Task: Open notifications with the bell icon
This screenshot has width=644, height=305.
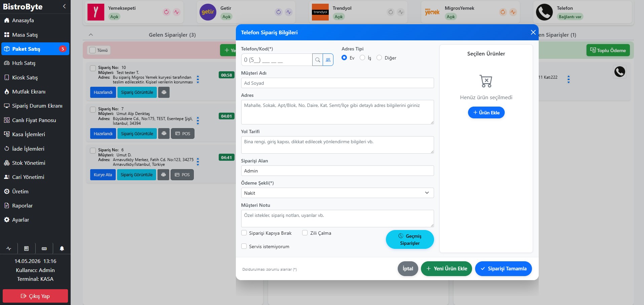Action: (x=62, y=249)
